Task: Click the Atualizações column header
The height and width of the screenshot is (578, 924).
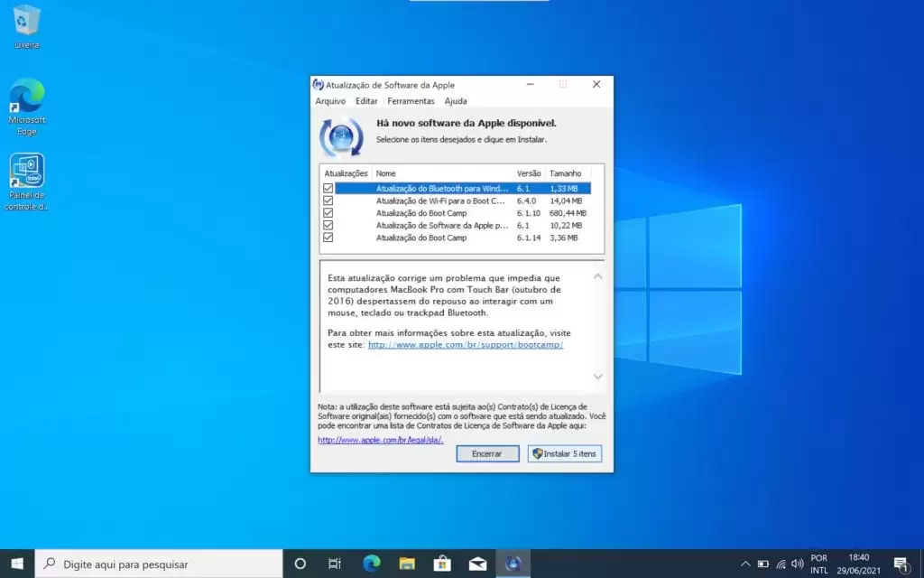Action: click(x=346, y=173)
